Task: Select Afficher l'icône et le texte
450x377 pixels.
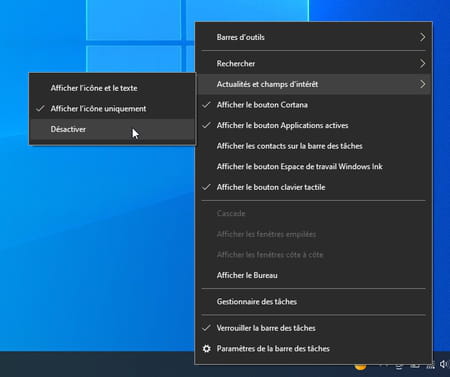Action: [112, 88]
